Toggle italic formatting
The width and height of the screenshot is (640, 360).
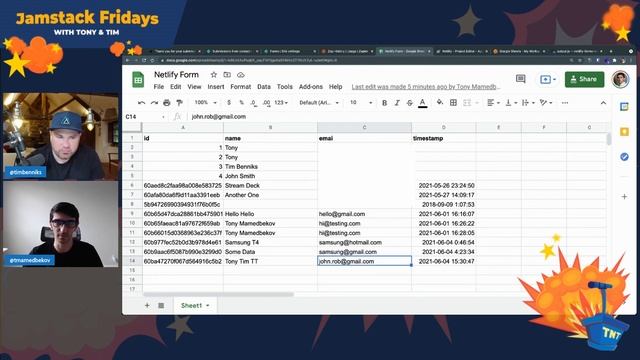coord(397,103)
